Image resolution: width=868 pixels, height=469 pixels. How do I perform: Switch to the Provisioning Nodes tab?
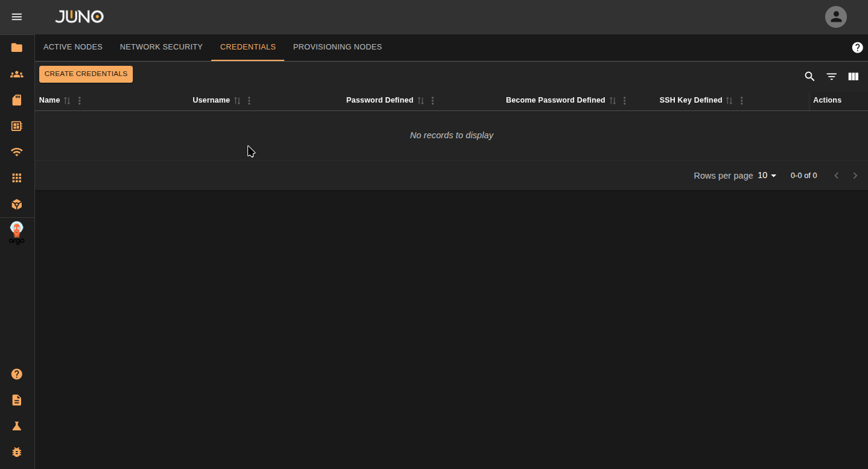[x=337, y=47]
